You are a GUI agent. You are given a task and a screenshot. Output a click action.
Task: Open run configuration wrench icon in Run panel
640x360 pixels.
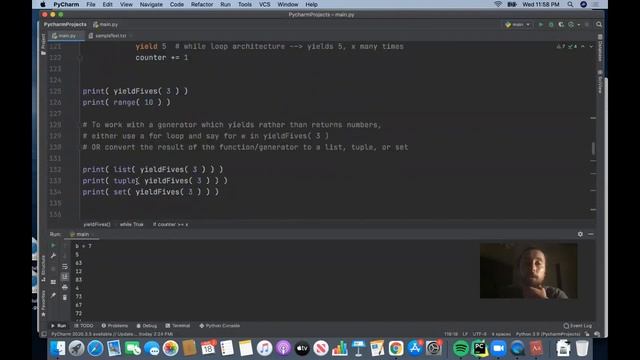click(x=53, y=256)
